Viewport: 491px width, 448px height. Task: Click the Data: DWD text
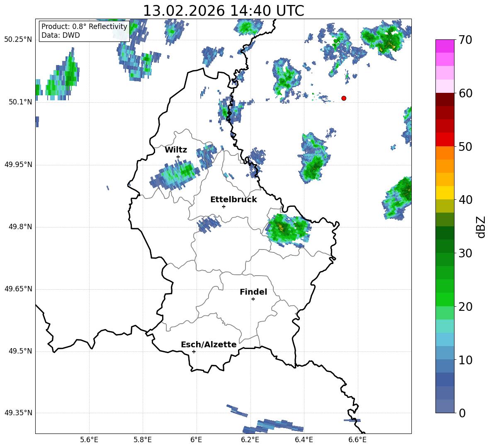point(61,35)
